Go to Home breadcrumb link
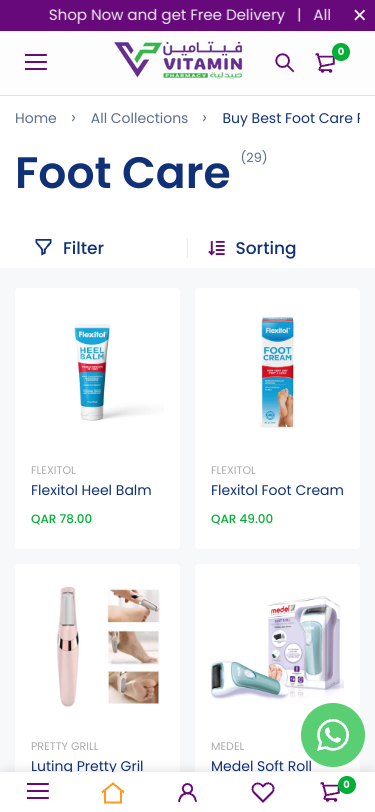The image size is (375, 812). point(36,119)
